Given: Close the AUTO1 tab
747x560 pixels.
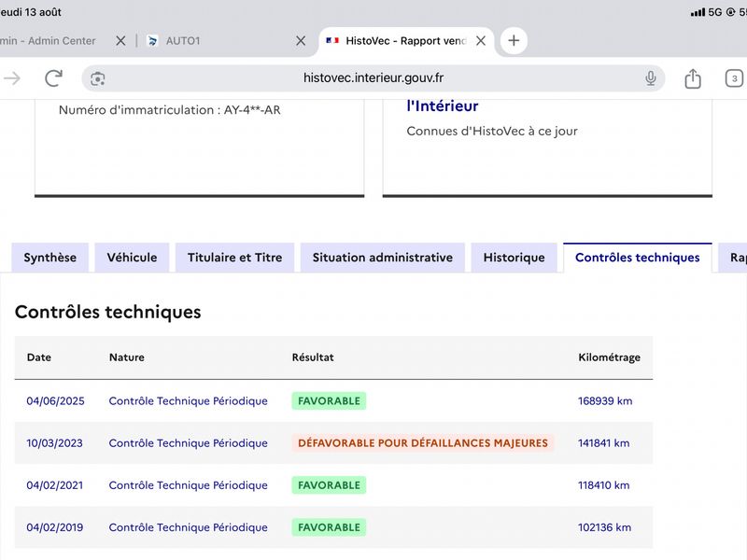Looking at the screenshot, I should tap(301, 41).
